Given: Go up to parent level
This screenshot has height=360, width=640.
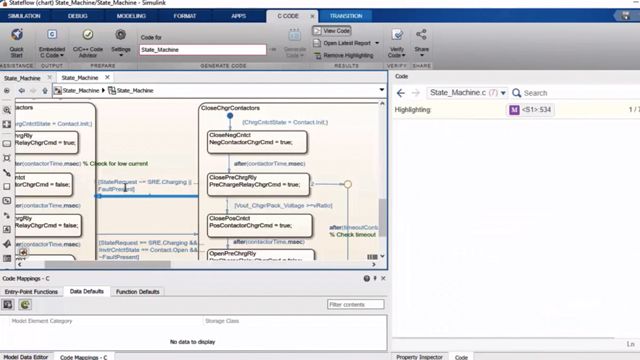Looking at the screenshot, I should pyautogui.click(x=45, y=91).
